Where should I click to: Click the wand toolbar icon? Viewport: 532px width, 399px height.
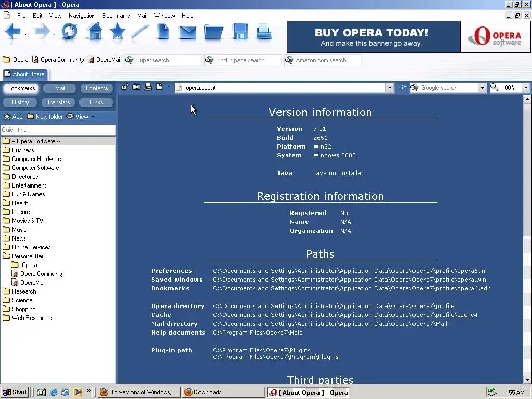pyautogui.click(x=140, y=32)
